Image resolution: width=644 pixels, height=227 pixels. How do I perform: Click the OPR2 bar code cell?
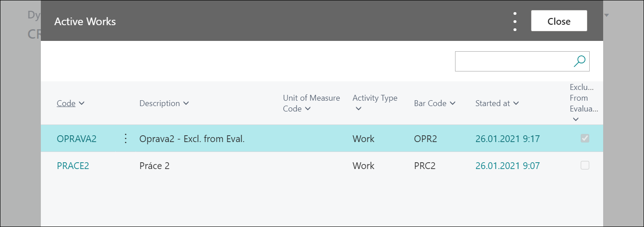click(425, 138)
